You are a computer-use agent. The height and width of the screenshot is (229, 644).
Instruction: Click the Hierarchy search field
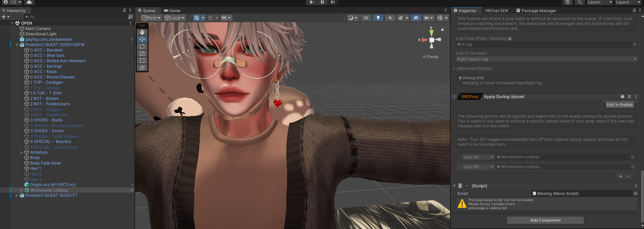[x=76, y=17]
